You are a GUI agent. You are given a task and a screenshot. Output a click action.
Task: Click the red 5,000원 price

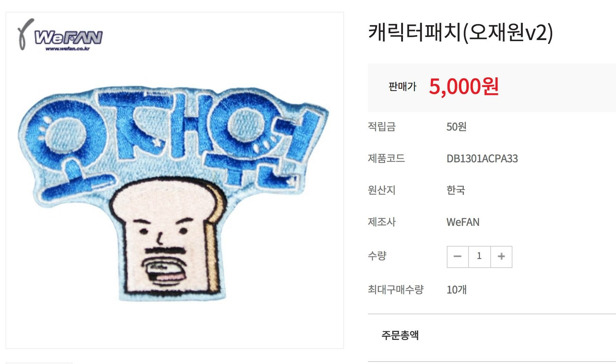click(464, 86)
